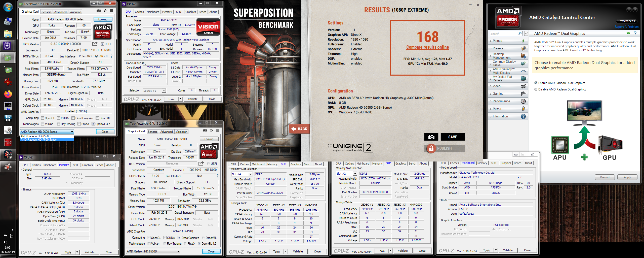Screen dimensions: 644x258
Task: Click the refresh icon in top GPU-Z window
Action: click(105, 11)
